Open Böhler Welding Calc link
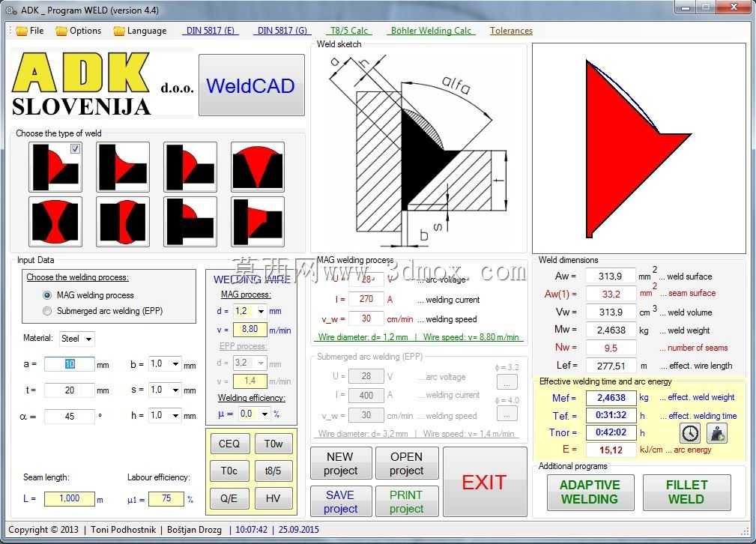The height and width of the screenshot is (544, 756). click(431, 31)
